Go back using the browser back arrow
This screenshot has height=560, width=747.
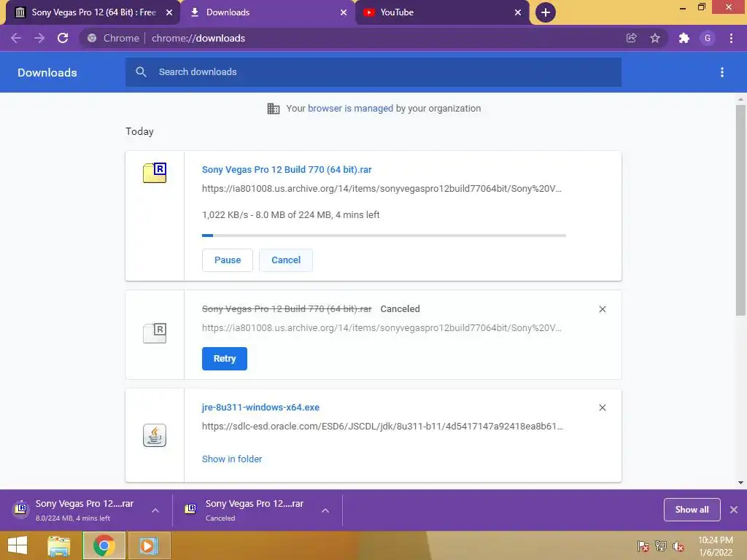[x=16, y=38]
